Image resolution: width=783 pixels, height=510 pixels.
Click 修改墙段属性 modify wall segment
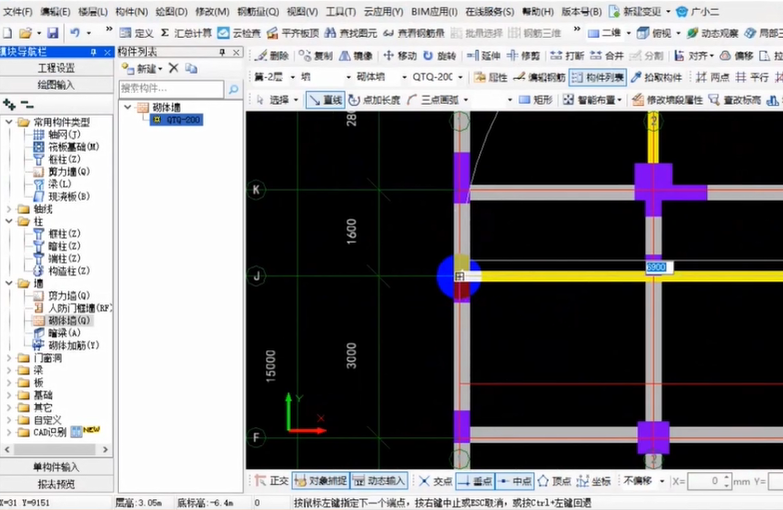coord(668,100)
